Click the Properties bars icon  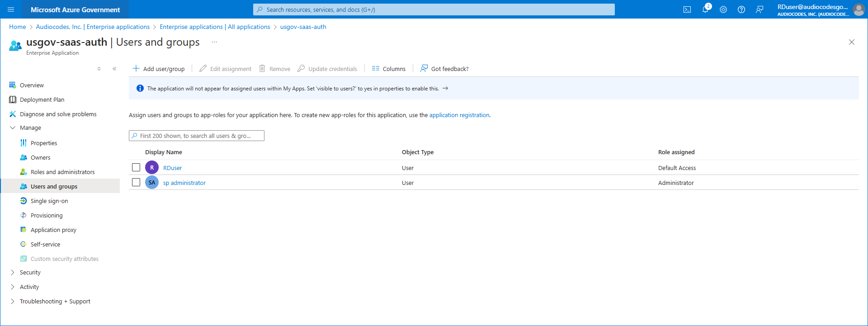[24, 143]
